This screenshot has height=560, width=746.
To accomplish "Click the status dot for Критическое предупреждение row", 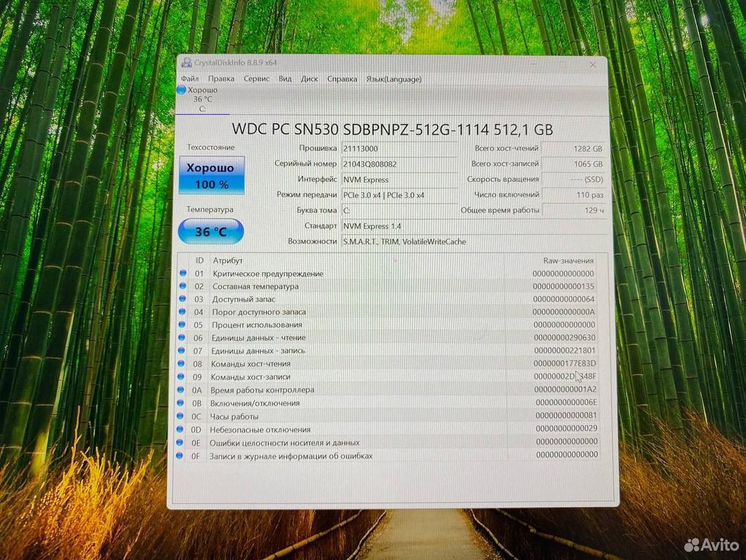I will (183, 273).
